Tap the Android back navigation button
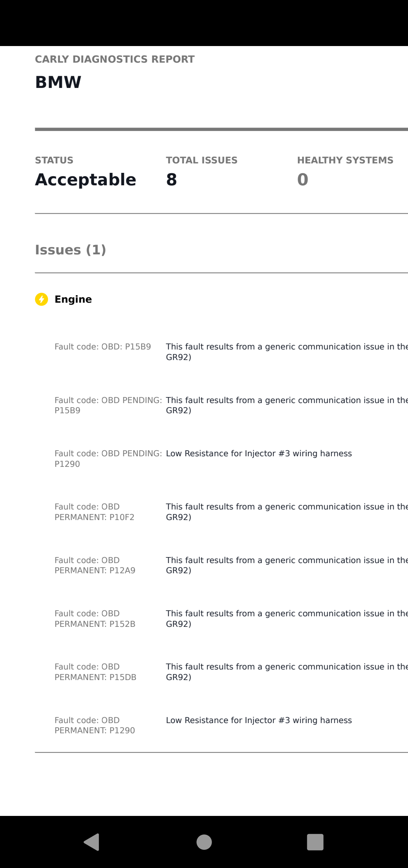 pyautogui.click(x=92, y=842)
